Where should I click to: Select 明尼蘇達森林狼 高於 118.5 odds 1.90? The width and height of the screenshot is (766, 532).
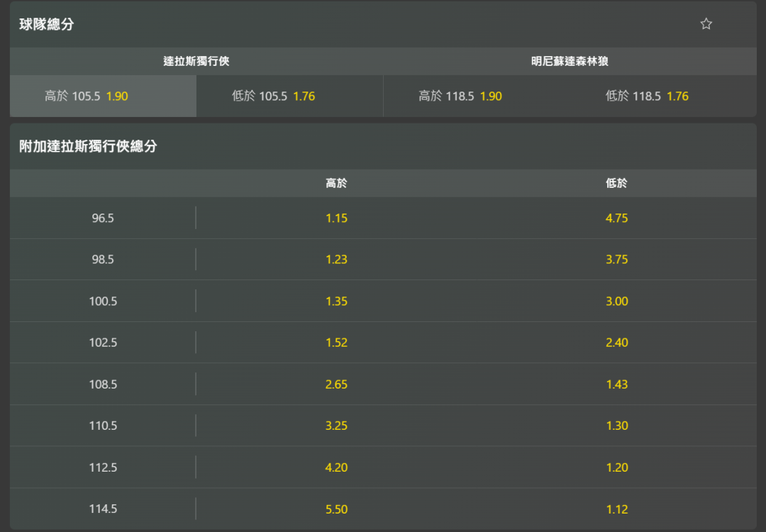pyautogui.click(x=477, y=96)
